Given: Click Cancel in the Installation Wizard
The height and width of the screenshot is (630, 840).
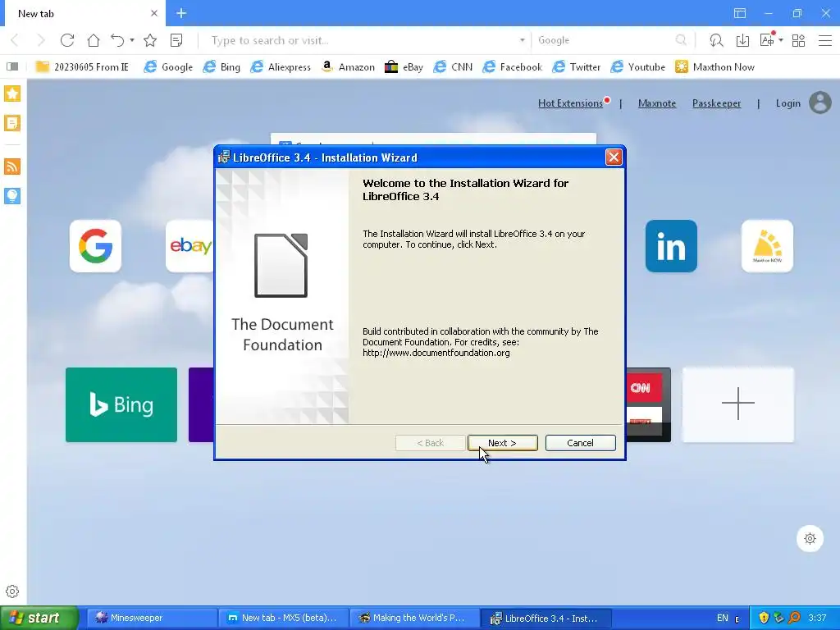Looking at the screenshot, I should pos(580,443).
